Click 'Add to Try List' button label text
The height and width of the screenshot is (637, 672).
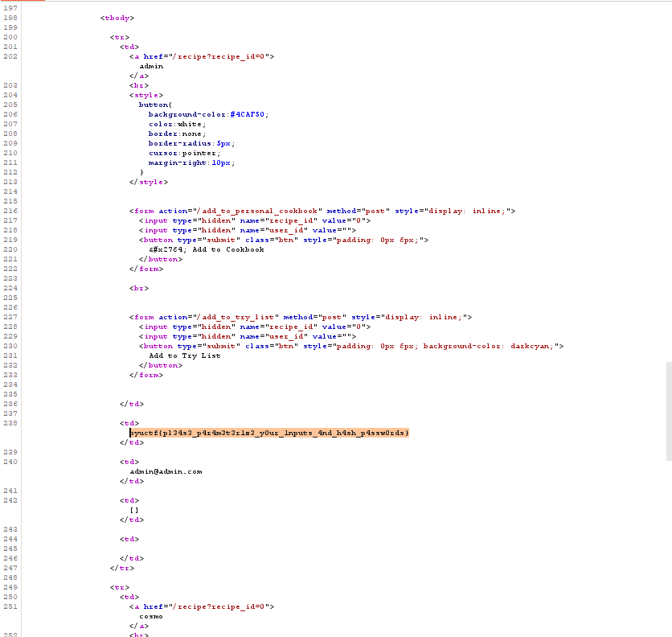click(185, 355)
